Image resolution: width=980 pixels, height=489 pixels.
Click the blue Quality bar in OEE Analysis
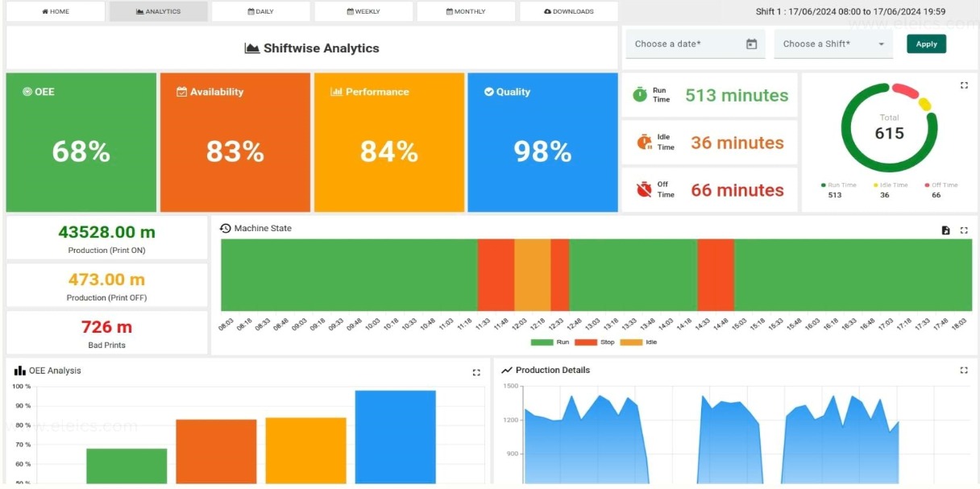click(395, 437)
